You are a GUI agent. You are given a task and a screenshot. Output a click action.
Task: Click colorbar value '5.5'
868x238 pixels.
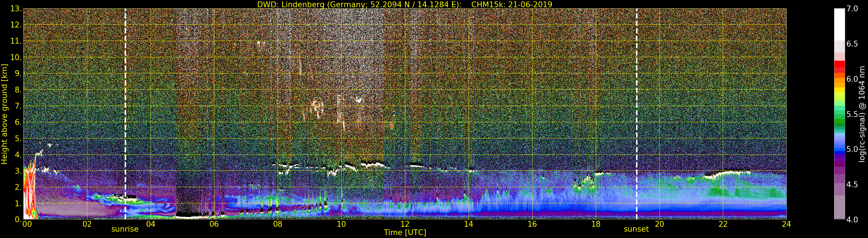[x=852, y=114]
